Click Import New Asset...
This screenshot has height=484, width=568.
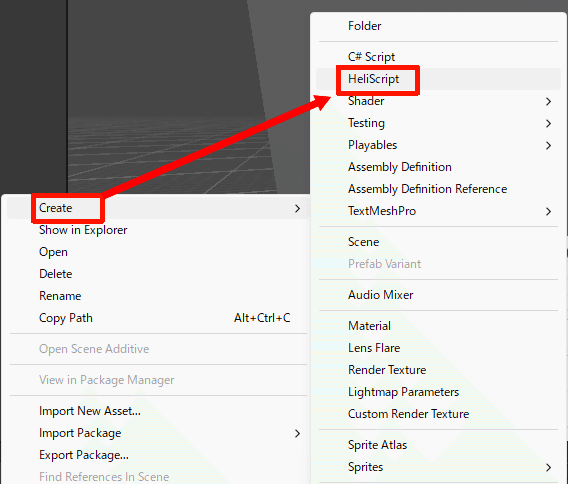pyautogui.click(x=90, y=411)
